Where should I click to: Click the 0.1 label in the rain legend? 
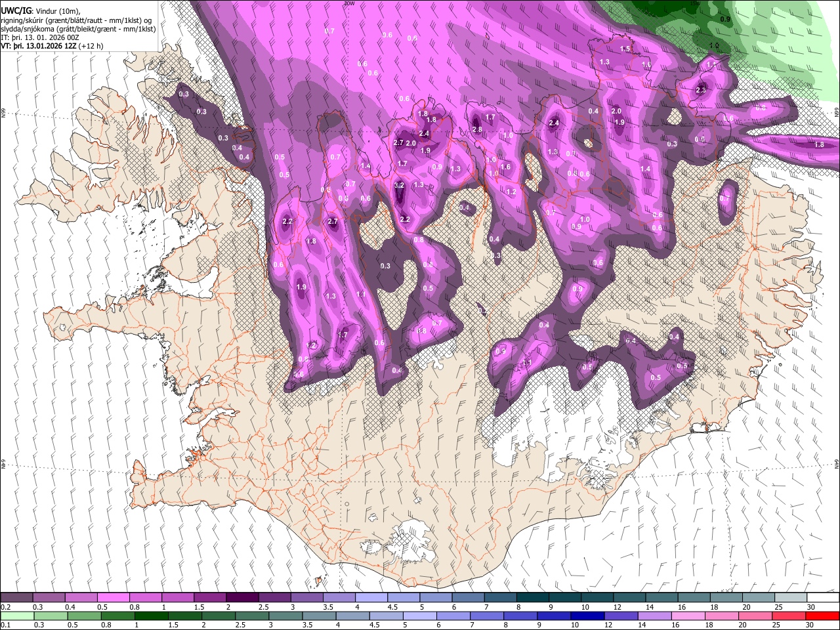pos(6,625)
